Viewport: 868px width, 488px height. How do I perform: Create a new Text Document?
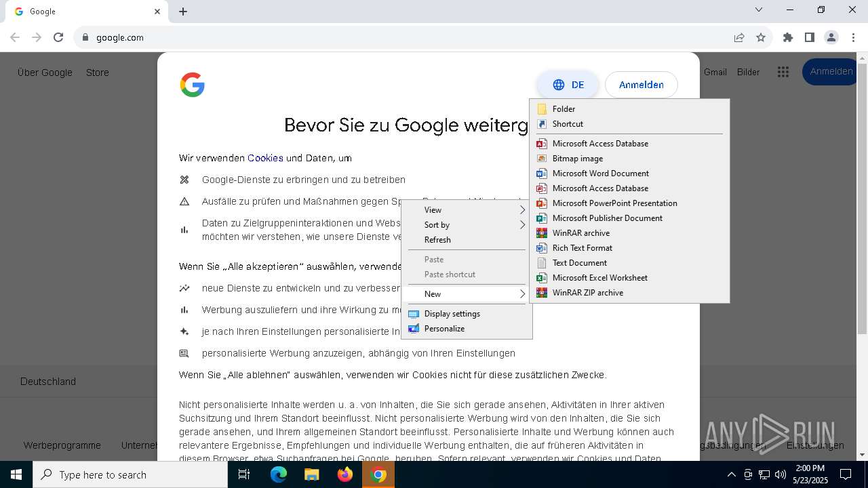coord(629,263)
